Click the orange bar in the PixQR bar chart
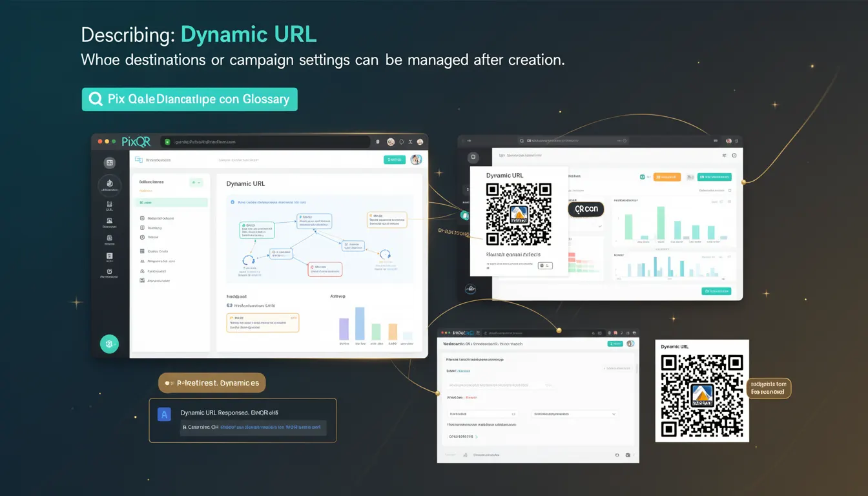The height and width of the screenshot is (496, 868). coord(393,332)
